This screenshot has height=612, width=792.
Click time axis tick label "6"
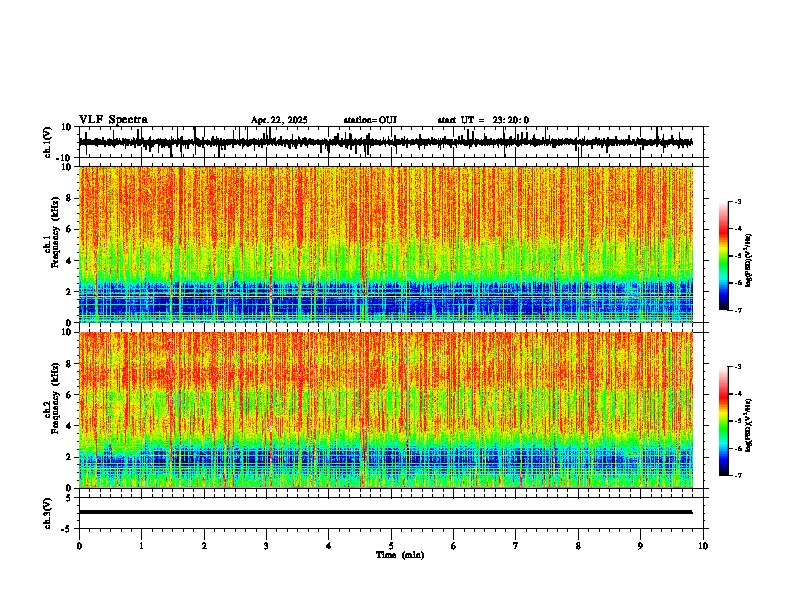(x=454, y=546)
